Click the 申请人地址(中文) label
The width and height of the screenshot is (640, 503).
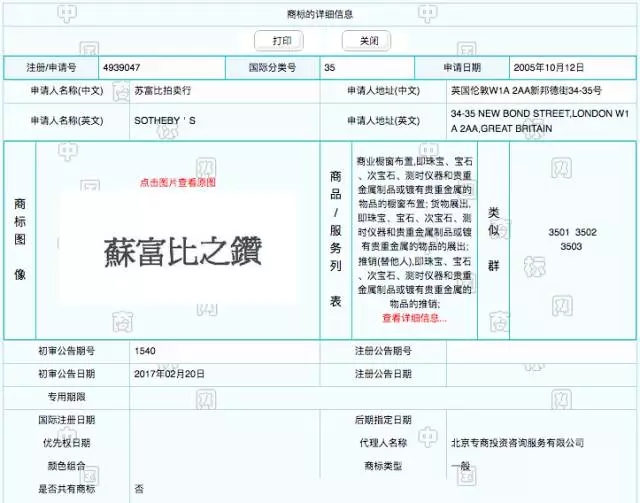pos(383,90)
